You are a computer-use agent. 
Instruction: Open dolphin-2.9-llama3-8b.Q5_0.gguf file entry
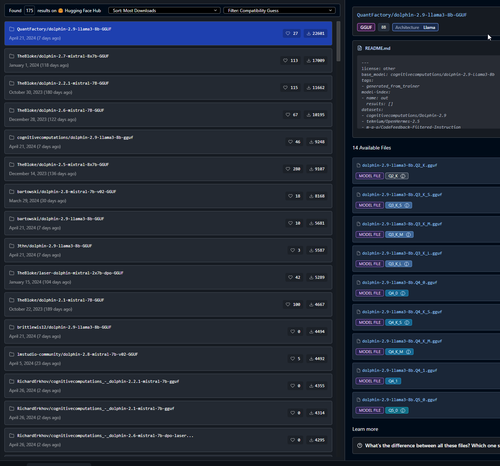[x=426, y=405]
